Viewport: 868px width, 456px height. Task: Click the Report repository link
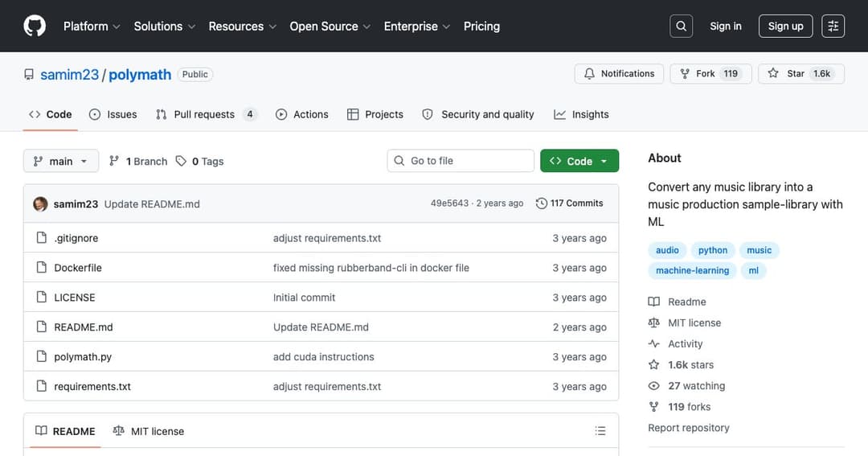[x=689, y=428]
